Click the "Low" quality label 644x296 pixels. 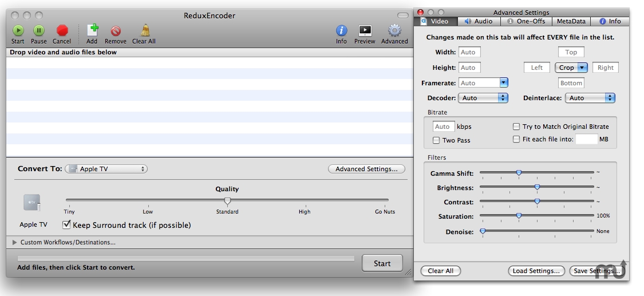pos(148,211)
